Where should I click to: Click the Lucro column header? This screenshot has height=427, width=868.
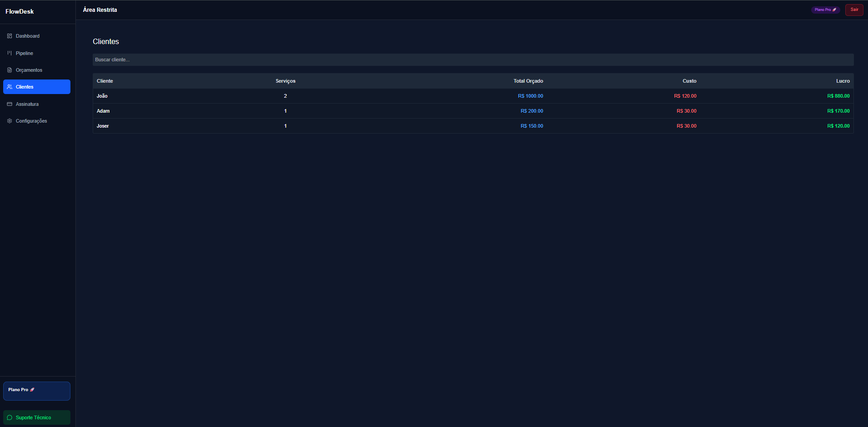pos(843,81)
